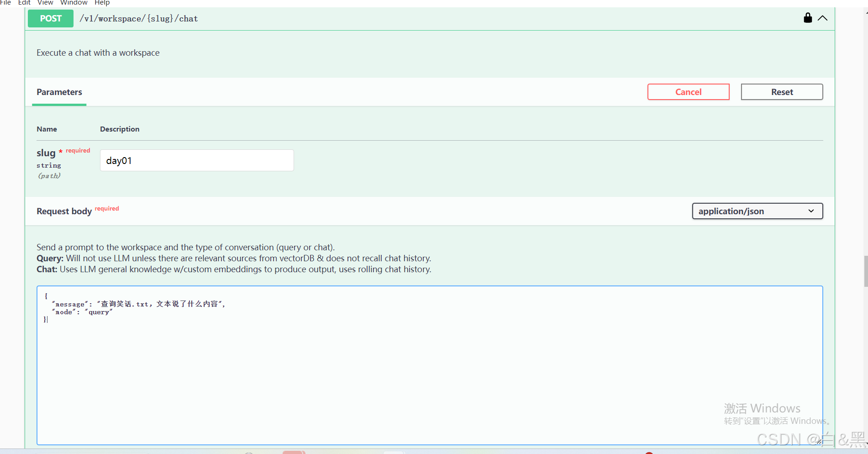Select the Parameters tab
Image resolution: width=868 pixels, height=454 pixels.
coord(59,92)
